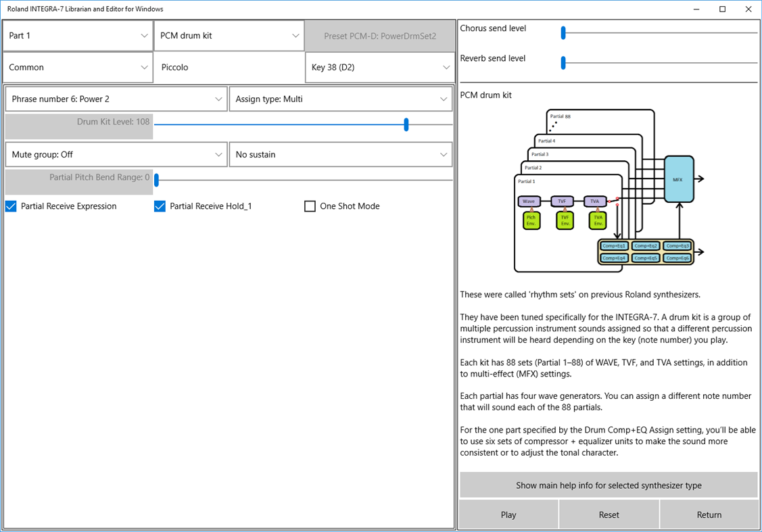Select the Comp+Eq6 block in the diagram
762x532 pixels.
click(x=677, y=258)
